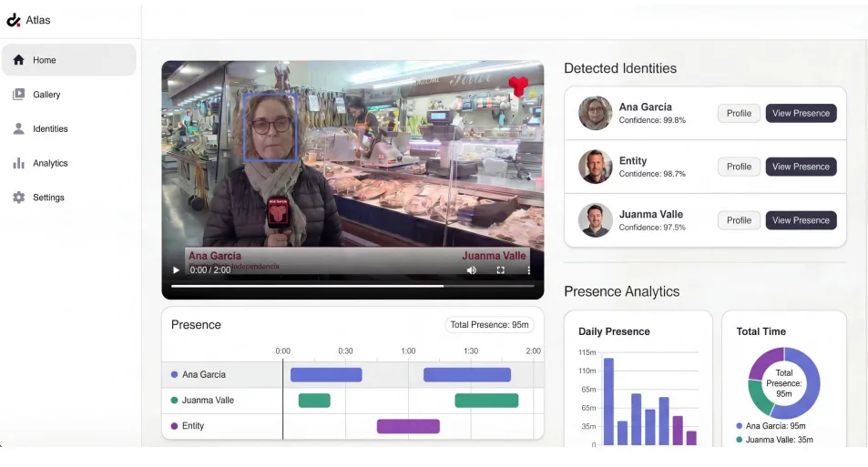The image size is (868, 467).
Task: Open Profile for Entity
Action: [x=739, y=167]
